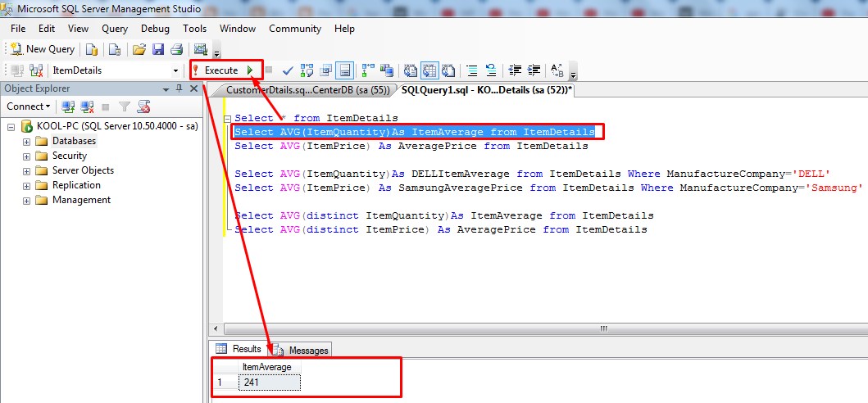
Task: Click the Change Connection icon
Action: point(36,70)
